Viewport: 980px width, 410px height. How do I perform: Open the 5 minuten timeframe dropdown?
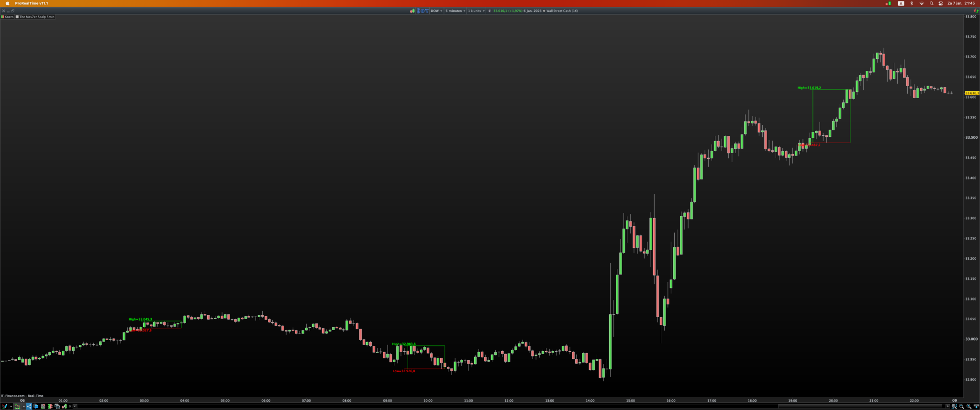(455, 11)
